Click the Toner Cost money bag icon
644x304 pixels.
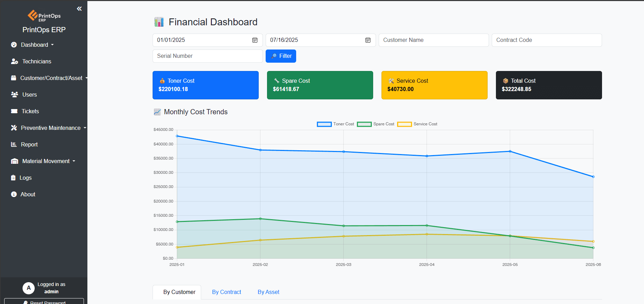click(162, 81)
